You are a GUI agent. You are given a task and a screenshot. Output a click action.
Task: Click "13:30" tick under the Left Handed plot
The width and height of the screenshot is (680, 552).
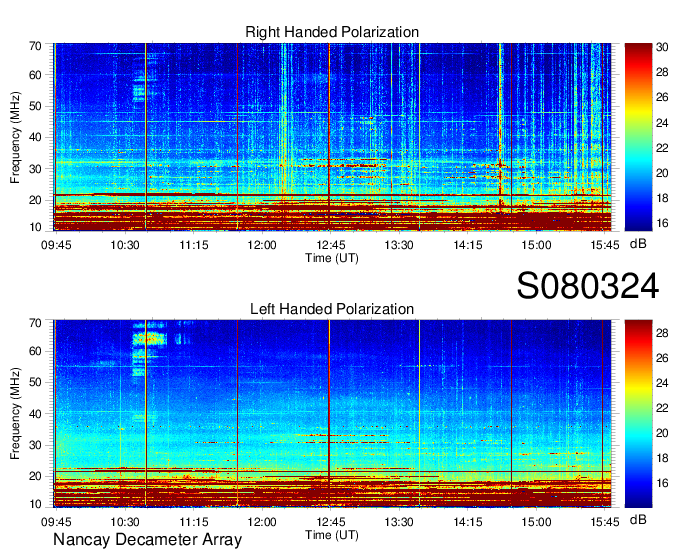tap(399, 522)
